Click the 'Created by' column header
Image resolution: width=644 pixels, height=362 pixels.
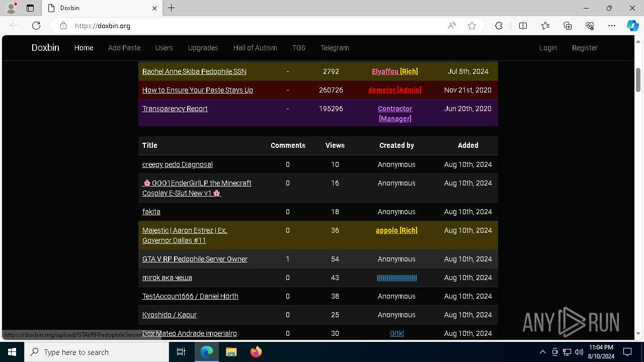coord(396,145)
